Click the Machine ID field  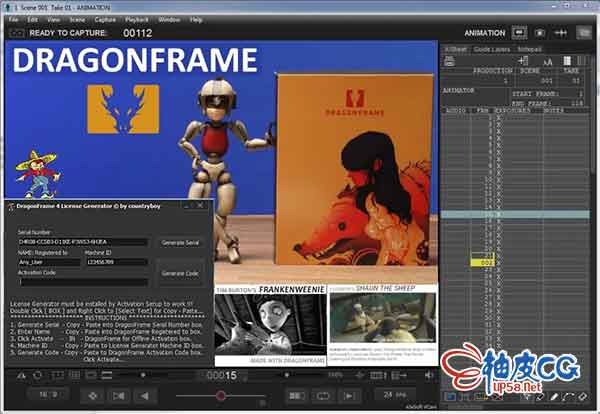116,262
